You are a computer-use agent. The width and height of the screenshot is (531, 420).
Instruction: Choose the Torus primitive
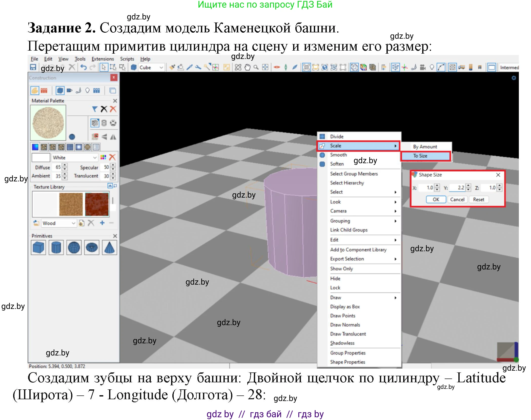tap(92, 247)
